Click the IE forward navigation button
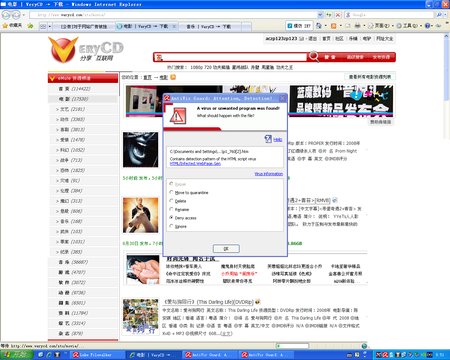Viewport: 450px width, 360px height. 16,15
